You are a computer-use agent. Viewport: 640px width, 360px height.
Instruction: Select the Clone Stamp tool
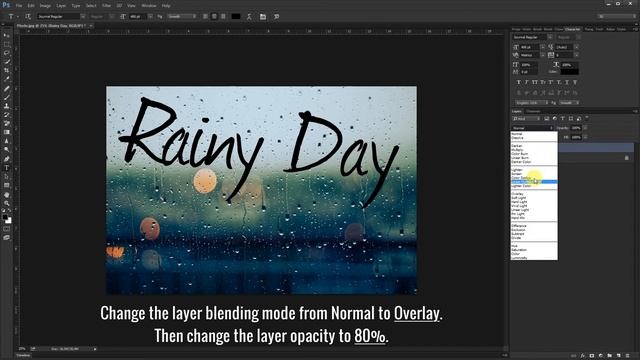point(7,106)
